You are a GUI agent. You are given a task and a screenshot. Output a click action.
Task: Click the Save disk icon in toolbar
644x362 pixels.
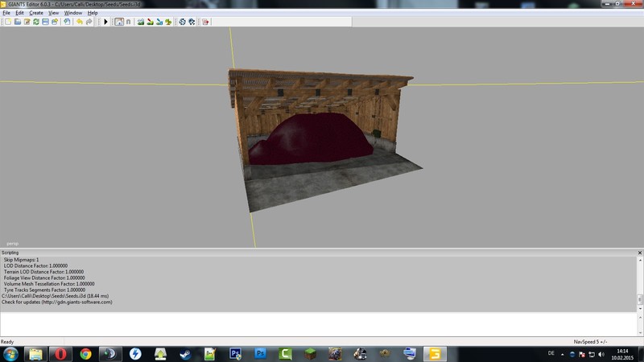click(x=45, y=22)
